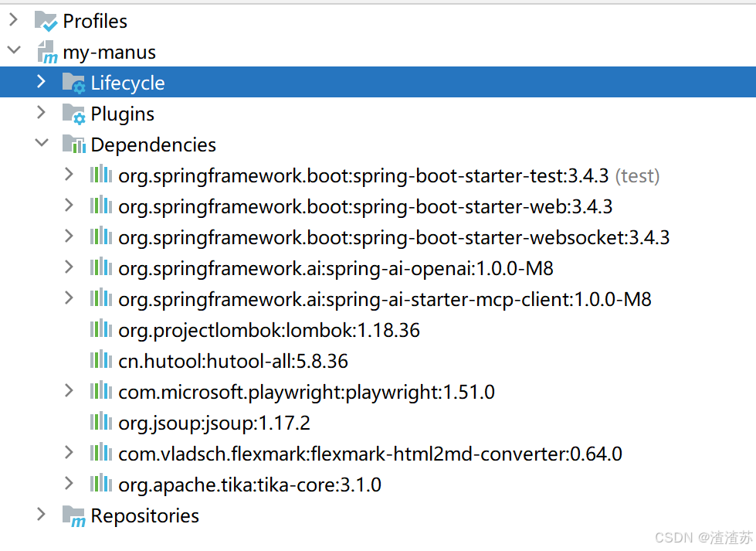Select the Plugins label

pos(123,114)
